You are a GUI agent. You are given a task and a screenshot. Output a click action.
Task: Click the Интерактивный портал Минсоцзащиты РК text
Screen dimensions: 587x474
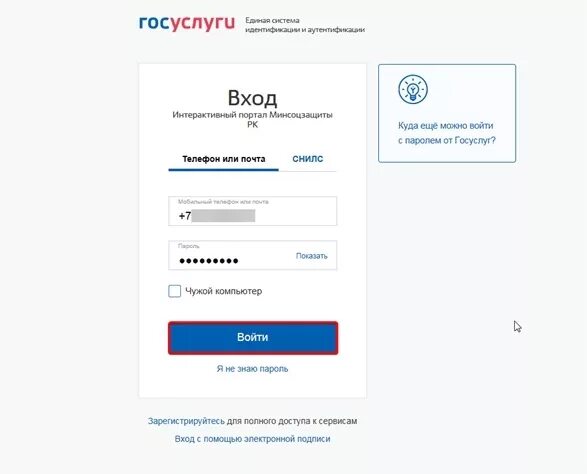pyautogui.click(x=252, y=119)
